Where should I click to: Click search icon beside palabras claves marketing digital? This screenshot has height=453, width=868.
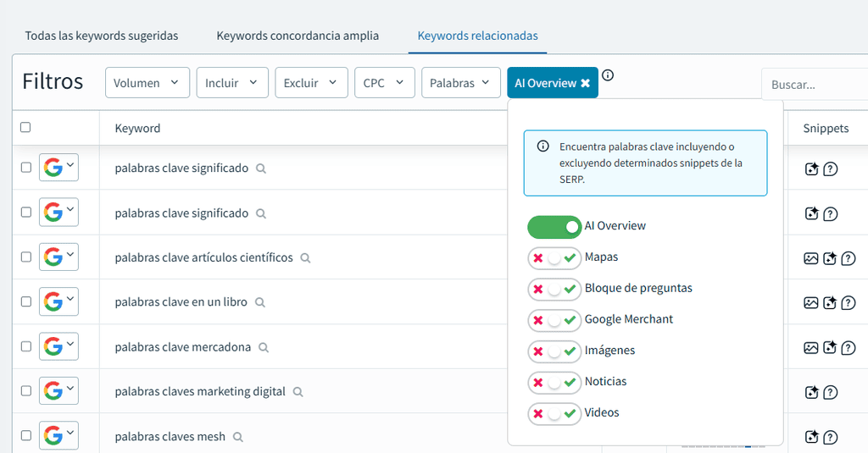click(x=298, y=392)
